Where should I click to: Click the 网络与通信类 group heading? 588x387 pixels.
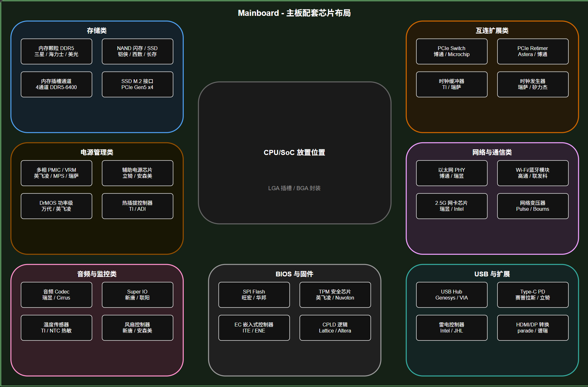tap(492, 152)
